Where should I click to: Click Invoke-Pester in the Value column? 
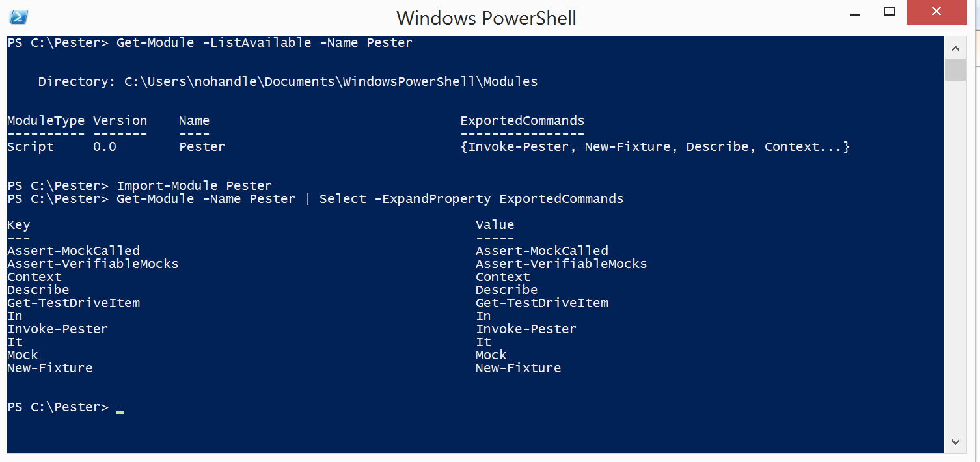pyautogui.click(x=526, y=329)
